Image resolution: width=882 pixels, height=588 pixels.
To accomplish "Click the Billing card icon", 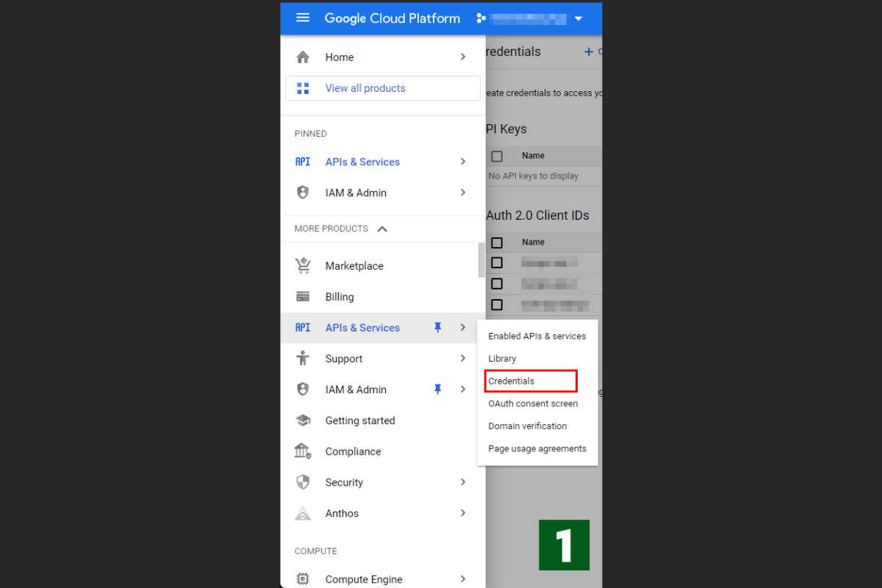I will click(x=303, y=297).
